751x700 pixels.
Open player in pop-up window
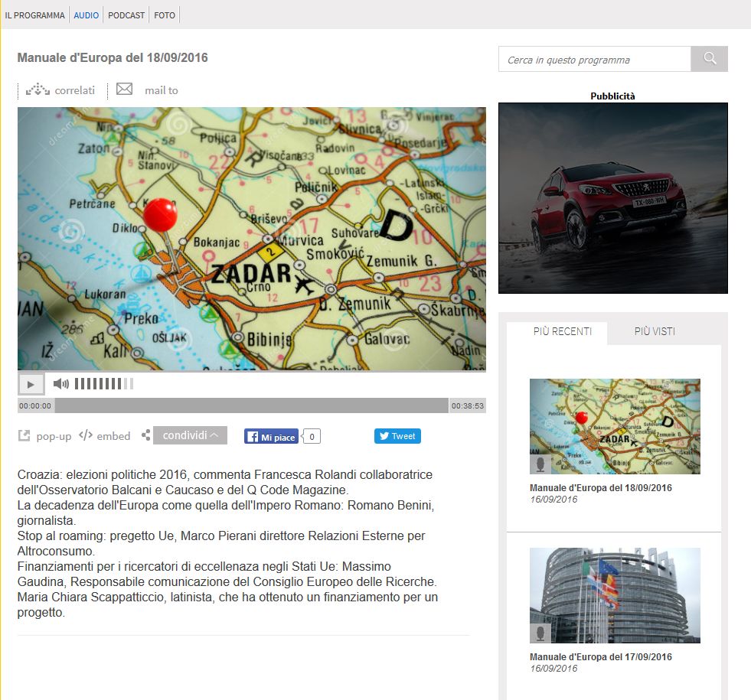(x=24, y=436)
